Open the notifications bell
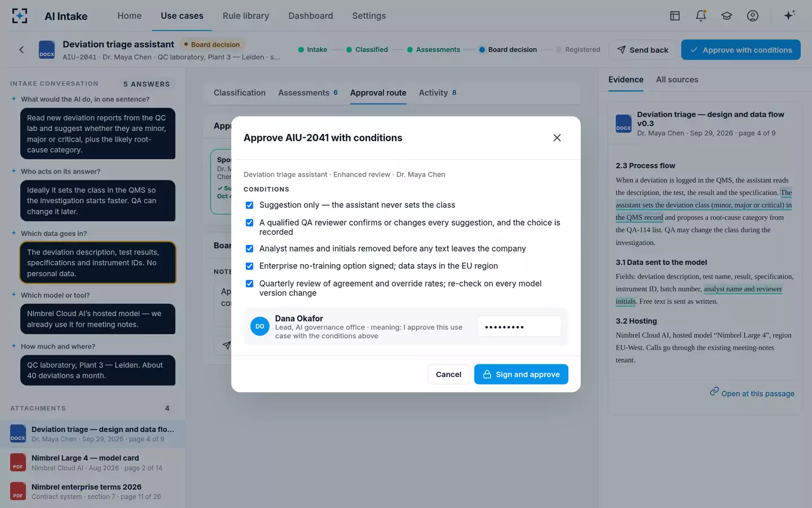The height and width of the screenshot is (508, 812). 701,16
